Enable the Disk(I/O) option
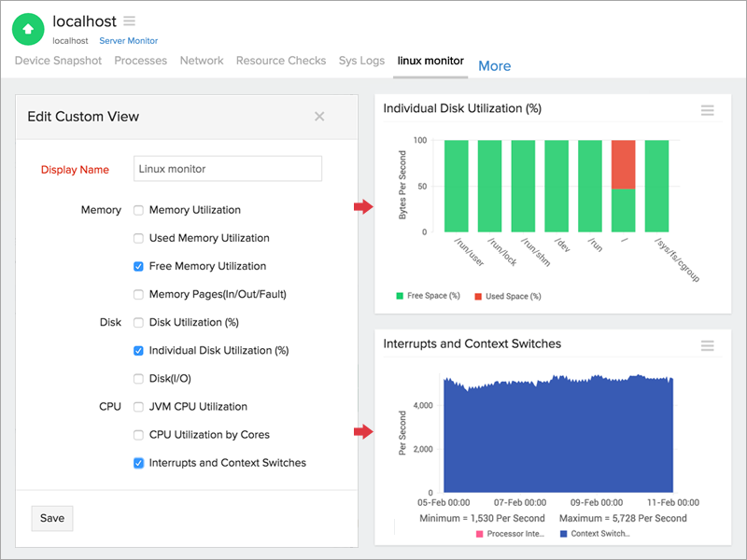This screenshot has width=747, height=560. tap(138, 378)
